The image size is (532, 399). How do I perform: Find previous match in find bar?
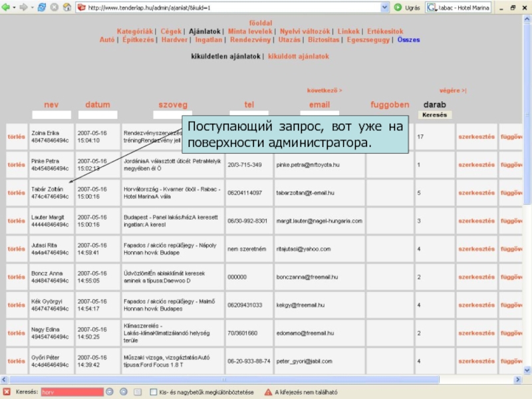(123, 392)
